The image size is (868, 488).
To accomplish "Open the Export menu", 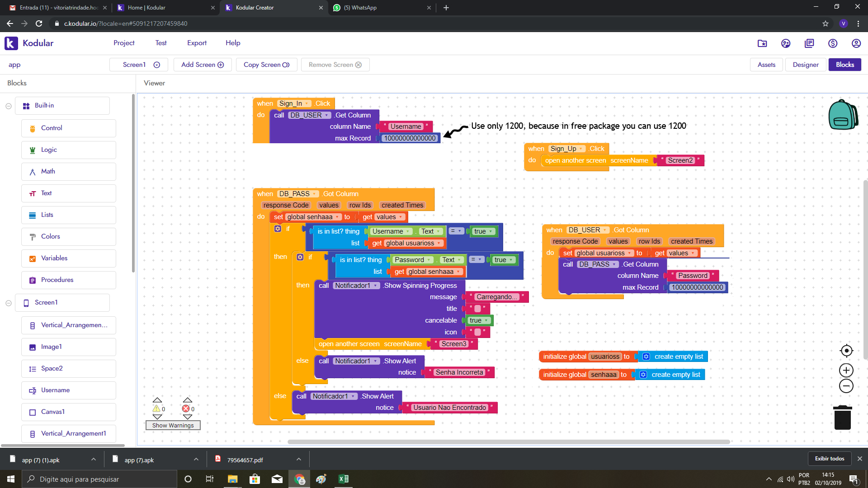I will (197, 43).
